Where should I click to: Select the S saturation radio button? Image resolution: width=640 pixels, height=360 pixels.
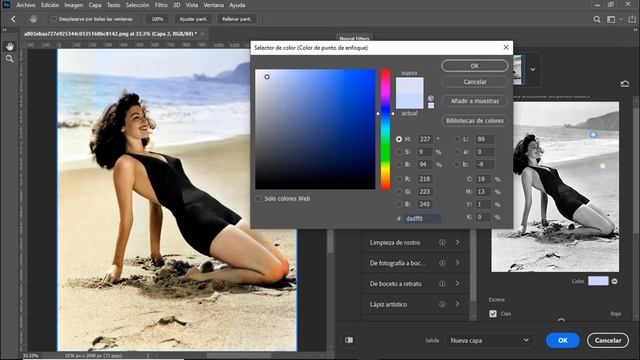click(x=399, y=152)
